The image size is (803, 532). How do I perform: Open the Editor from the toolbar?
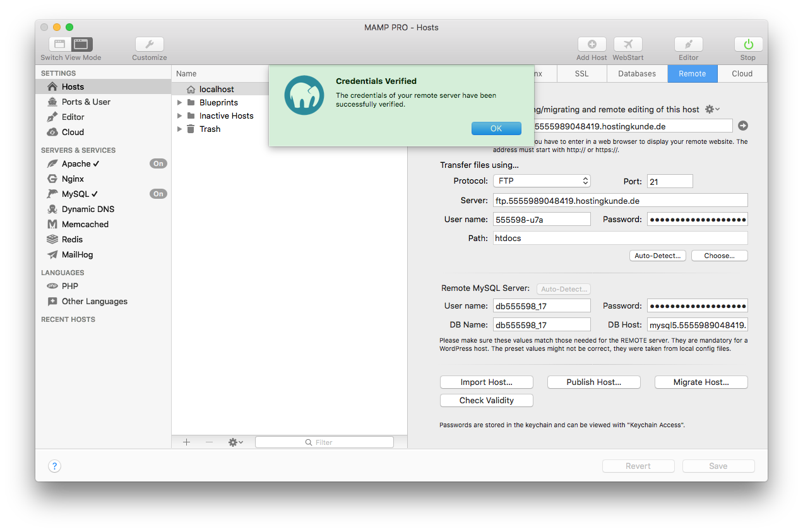click(x=688, y=44)
